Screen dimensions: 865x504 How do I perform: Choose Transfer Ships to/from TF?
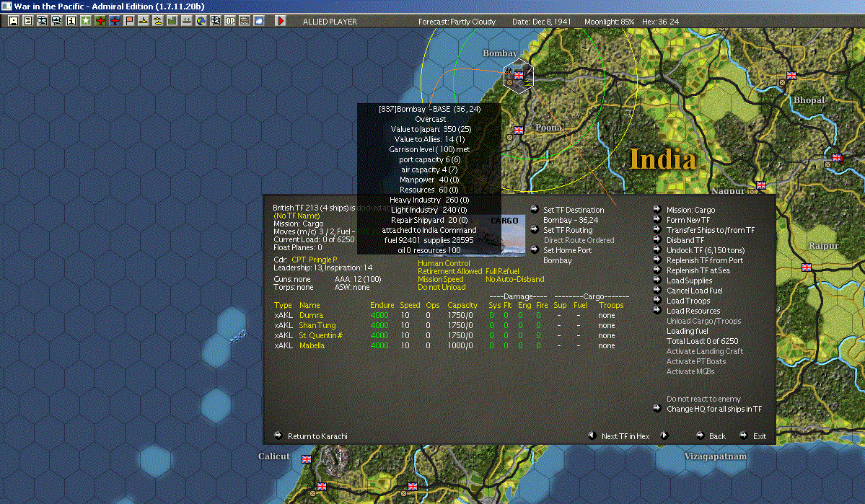coord(710,230)
